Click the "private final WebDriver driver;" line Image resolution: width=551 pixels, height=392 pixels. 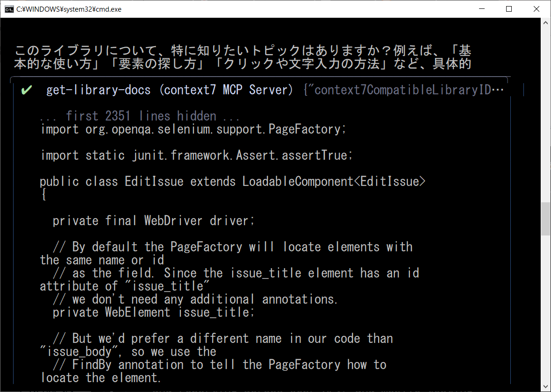[153, 221]
